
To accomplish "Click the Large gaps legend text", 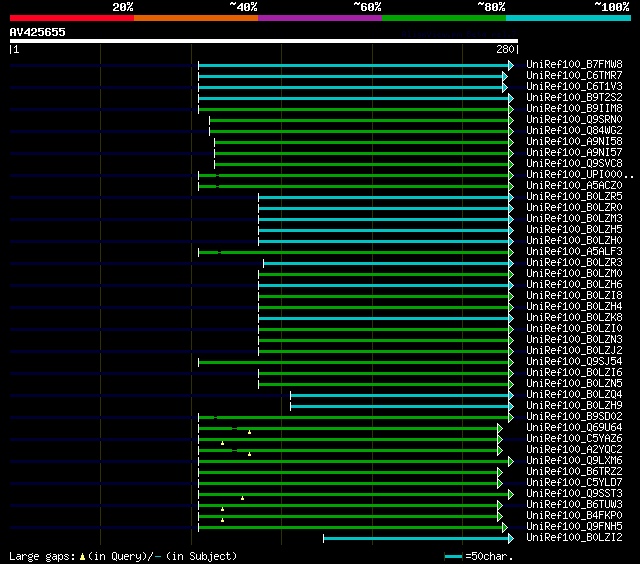I will click(x=123, y=556).
